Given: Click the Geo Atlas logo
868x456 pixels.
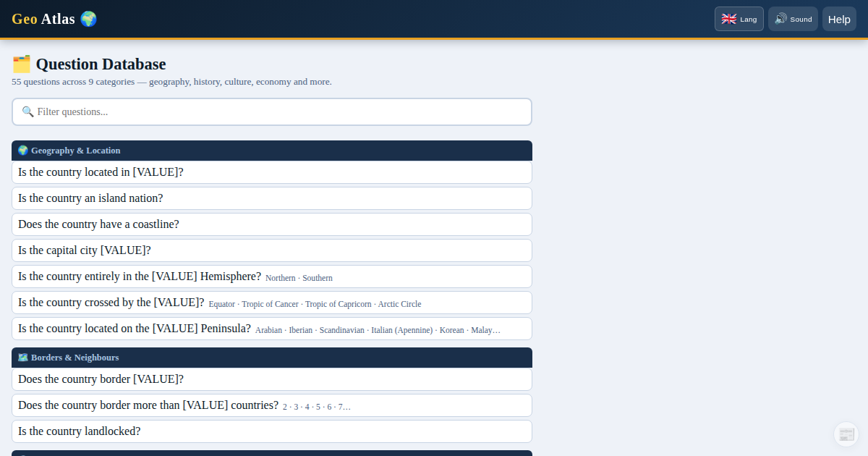Looking at the screenshot, I should click(54, 19).
